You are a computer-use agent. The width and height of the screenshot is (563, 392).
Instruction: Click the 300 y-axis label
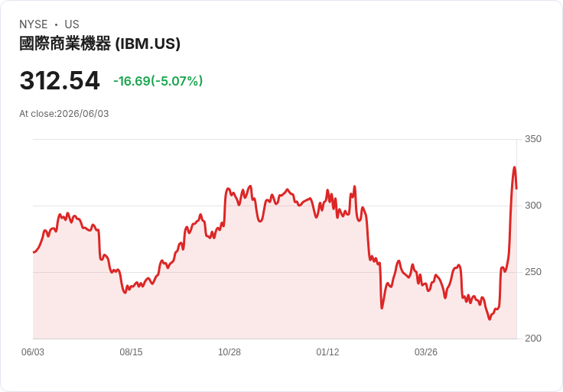(x=533, y=206)
